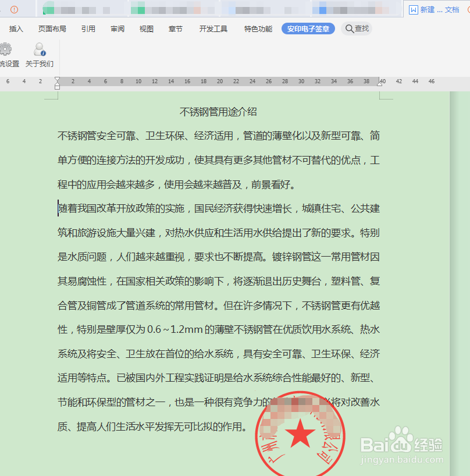
Task: Select the 特色功能 tab
Action: (x=258, y=29)
